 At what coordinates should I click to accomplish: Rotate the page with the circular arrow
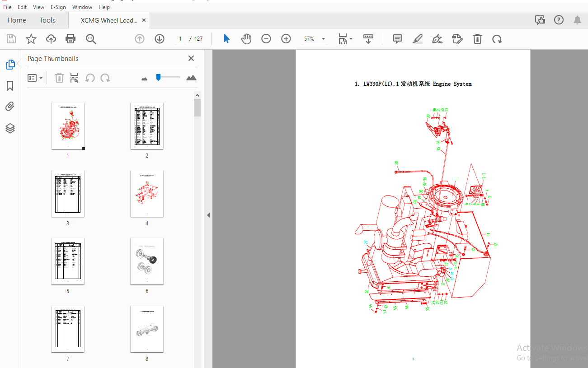pos(497,39)
